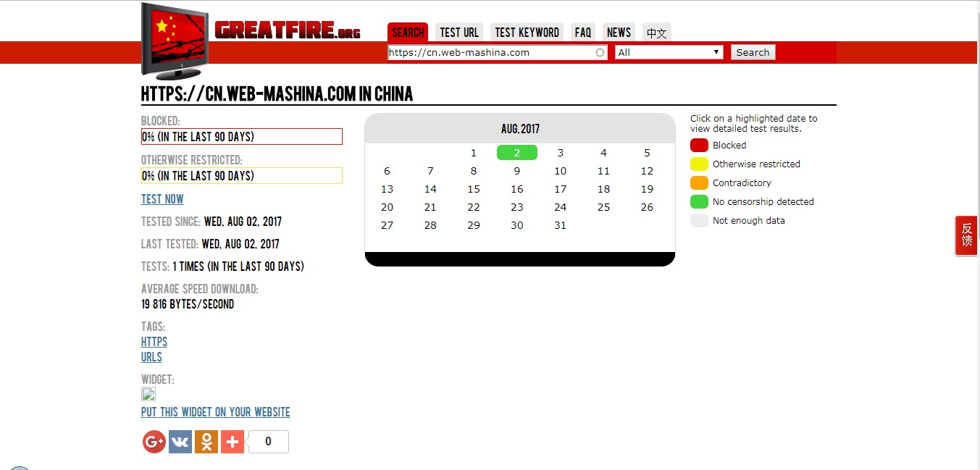Image resolution: width=980 pixels, height=470 pixels.
Task: Click the red Blocked legend swatch
Action: (699, 145)
